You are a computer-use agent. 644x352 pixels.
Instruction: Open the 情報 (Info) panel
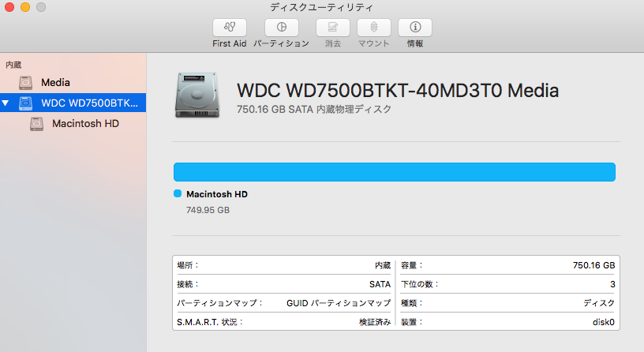(415, 28)
